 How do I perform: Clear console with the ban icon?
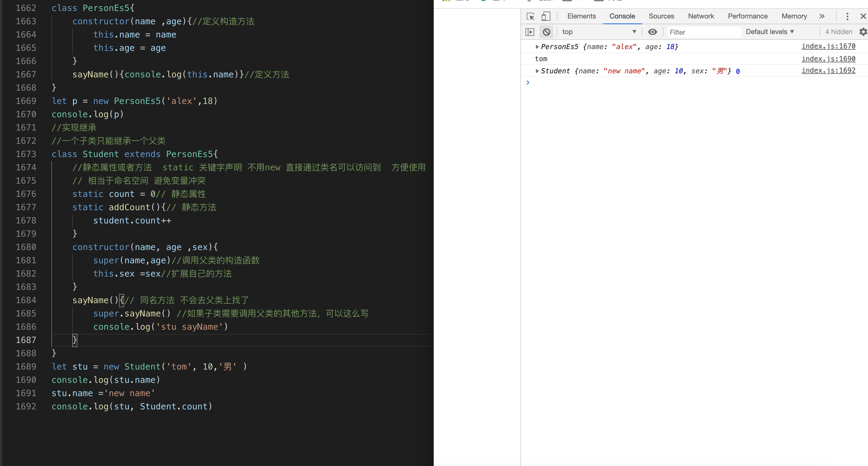546,32
